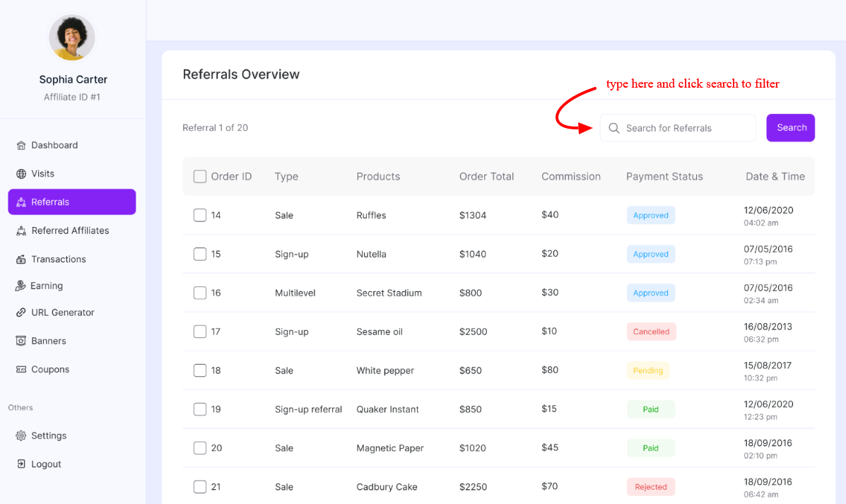846x504 pixels.
Task: Check the box for order 14
Action: [200, 215]
